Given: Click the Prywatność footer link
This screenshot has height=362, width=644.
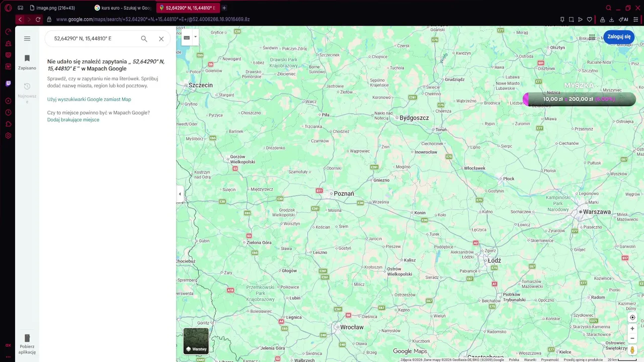Looking at the screenshot, I should [550, 359].
